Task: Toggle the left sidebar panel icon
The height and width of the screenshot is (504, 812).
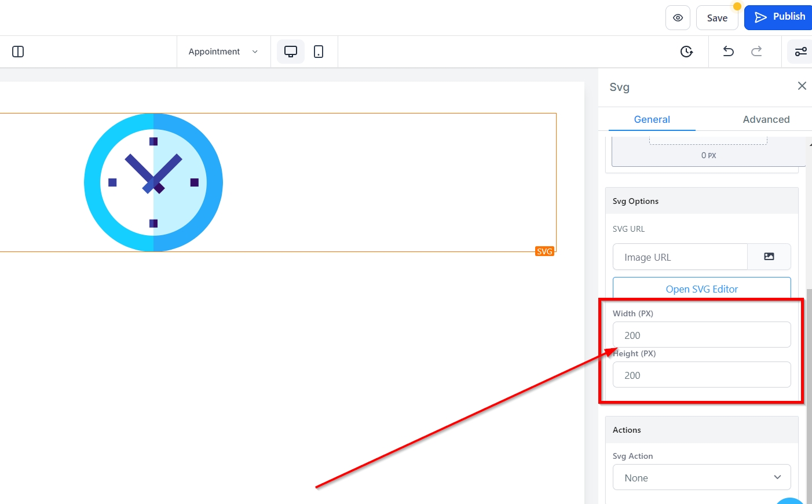Action: 18,52
